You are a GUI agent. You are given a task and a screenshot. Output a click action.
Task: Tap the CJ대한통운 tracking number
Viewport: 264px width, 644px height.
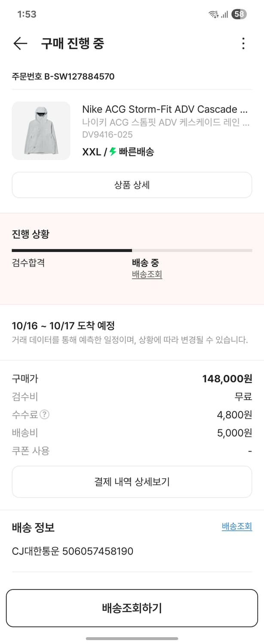[x=98, y=551]
